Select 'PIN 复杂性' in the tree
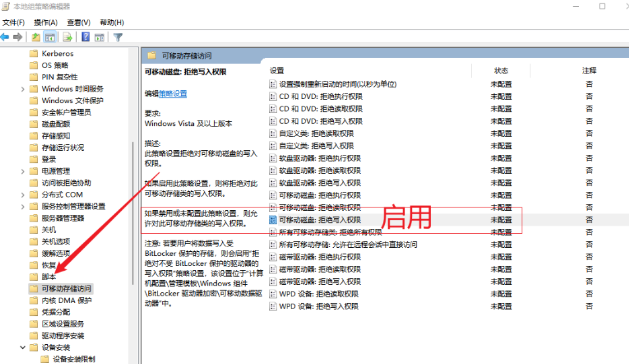 (x=60, y=77)
